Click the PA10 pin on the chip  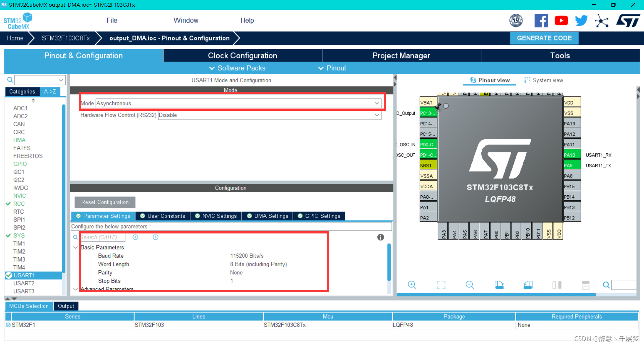click(x=572, y=155)
